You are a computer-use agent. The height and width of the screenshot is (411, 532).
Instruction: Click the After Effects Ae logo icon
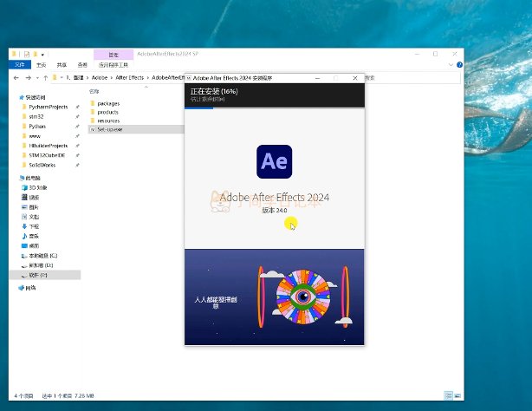(x=274, y=162)
